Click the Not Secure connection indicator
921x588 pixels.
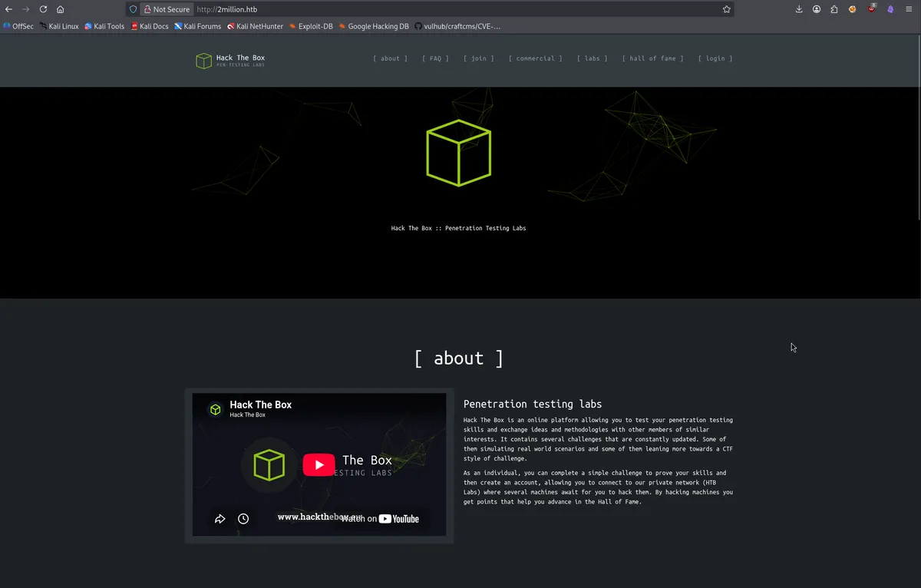[165, 9]
